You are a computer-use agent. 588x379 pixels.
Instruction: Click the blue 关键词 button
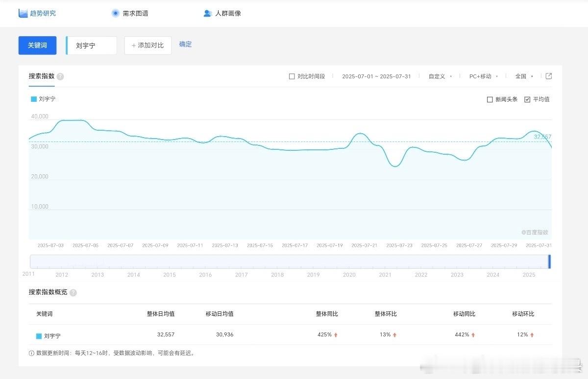point(37,46)
